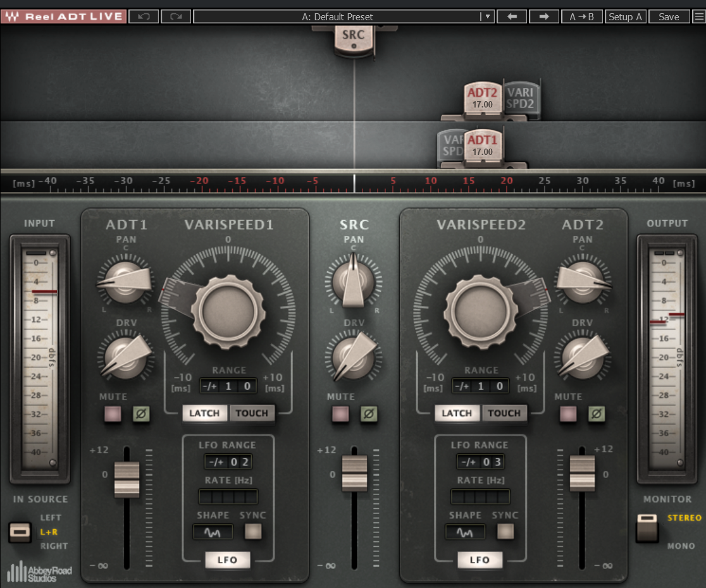The width and height of the screenshot is (706, 588).
Task: Click the ADT2 level fader
Action: [582, 474]
